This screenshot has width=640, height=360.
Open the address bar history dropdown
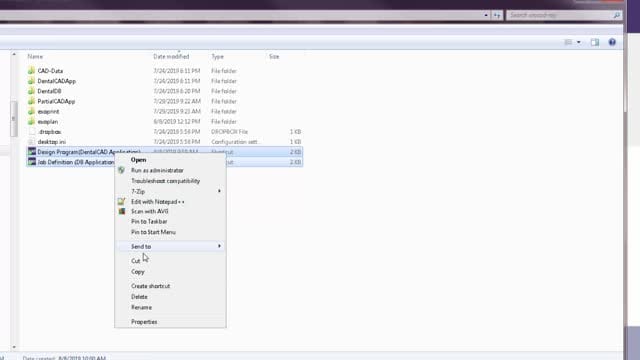[486, 15]
